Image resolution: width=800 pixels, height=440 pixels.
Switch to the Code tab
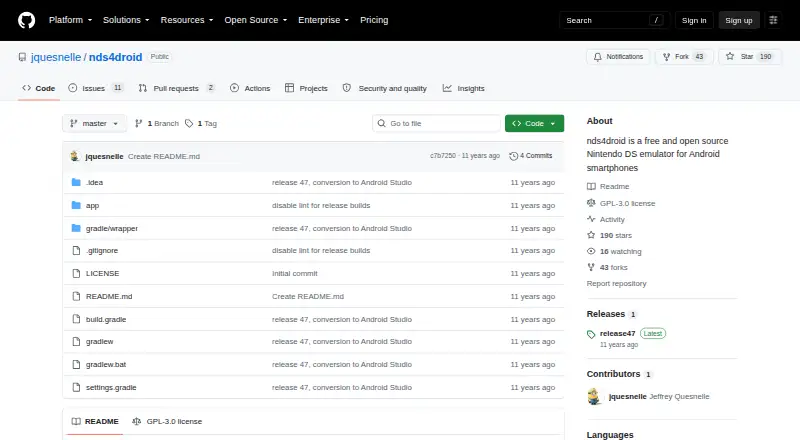[x=39, y=88]
